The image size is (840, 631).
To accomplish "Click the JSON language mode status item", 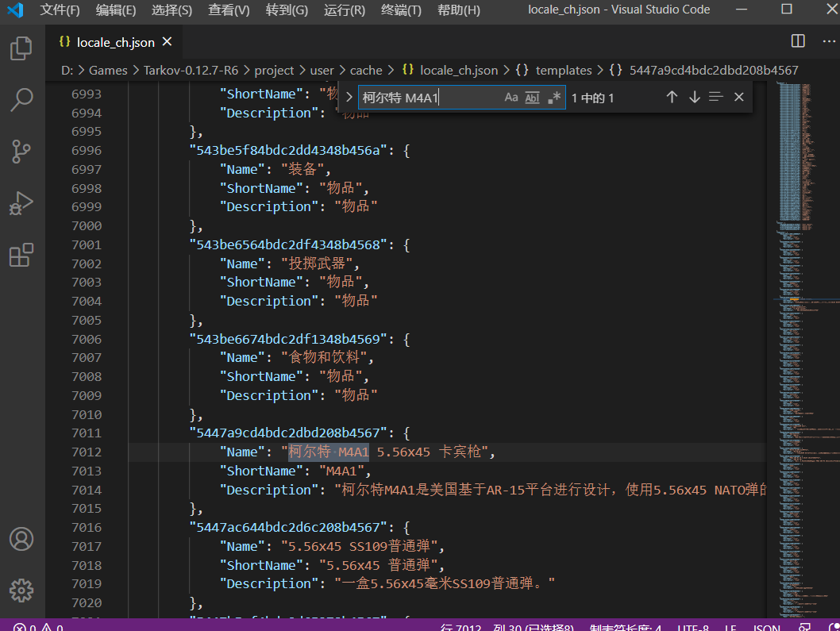I will (x=767, y=627).
